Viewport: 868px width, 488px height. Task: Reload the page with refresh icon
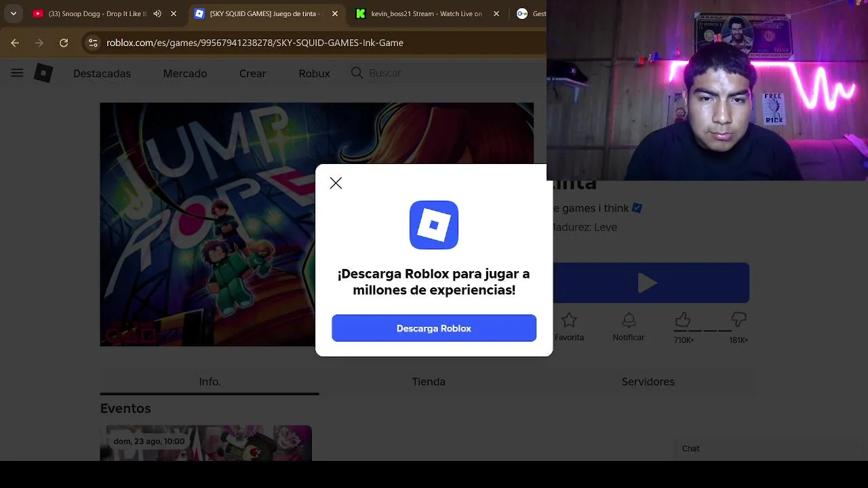pyautogui.click(x=64, y=43)
